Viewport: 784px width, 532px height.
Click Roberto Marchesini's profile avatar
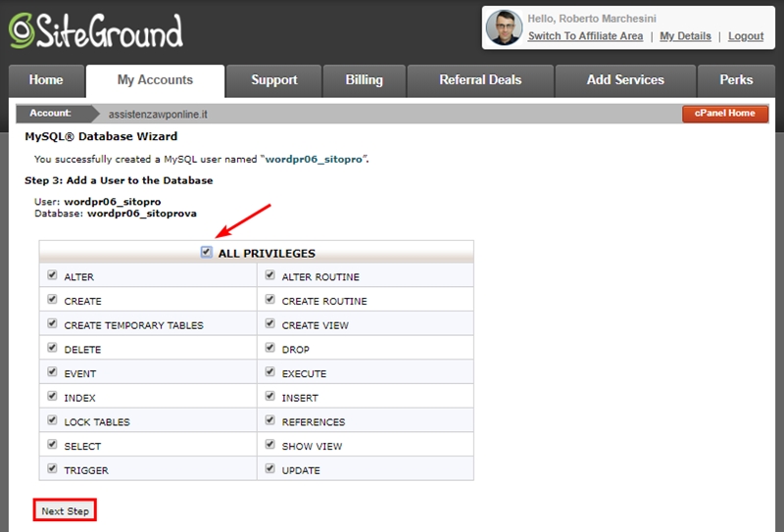click(x=504, y=27)
